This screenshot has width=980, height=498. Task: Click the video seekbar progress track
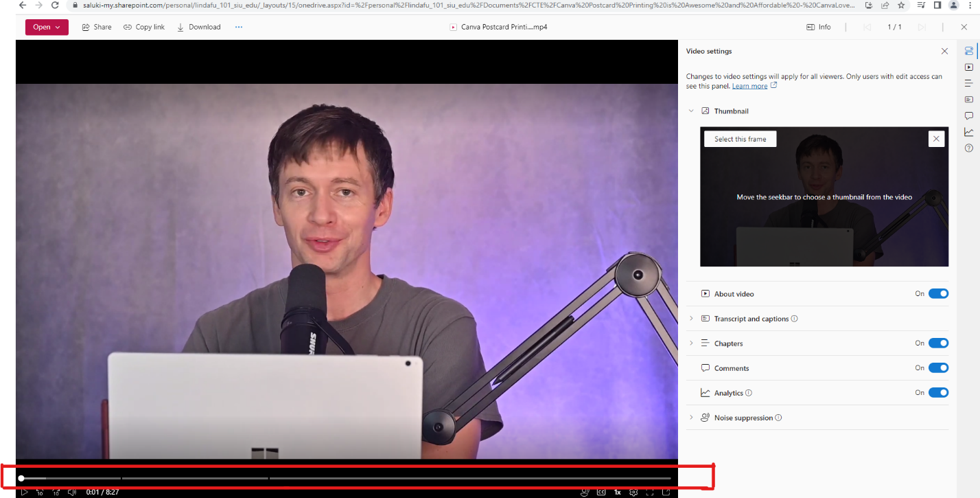coord(346,478)
